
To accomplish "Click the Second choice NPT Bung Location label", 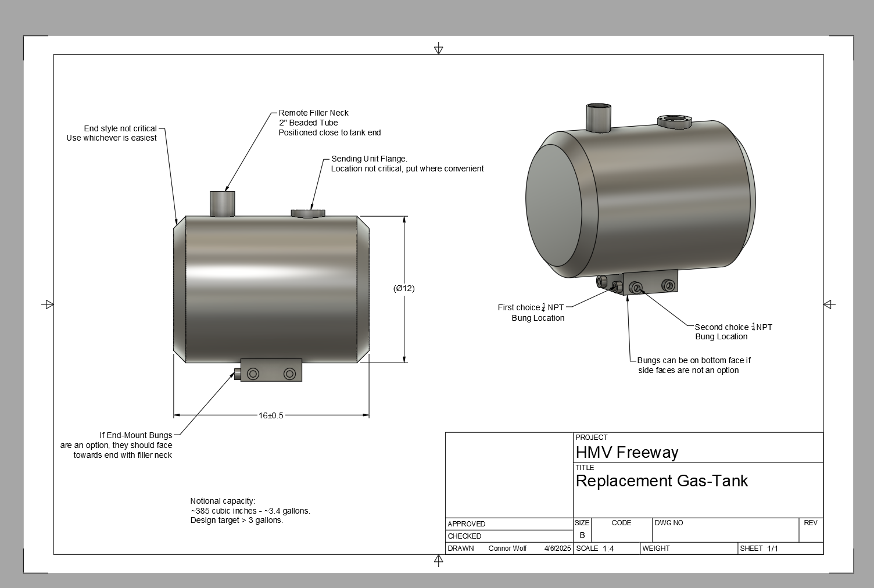I will [x=733, y=332].
